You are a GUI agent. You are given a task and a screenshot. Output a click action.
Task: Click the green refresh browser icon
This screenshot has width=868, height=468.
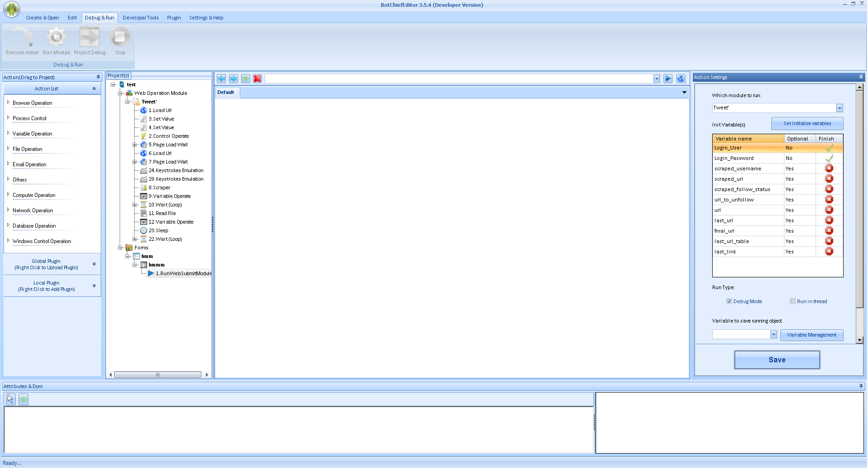[x=245, y=79]
